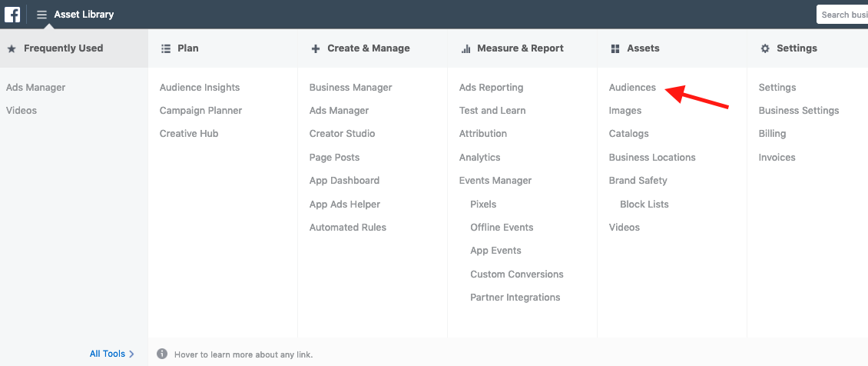Open App Ads Helper
This screenshot has width=868, height=366.
(345, 205)
